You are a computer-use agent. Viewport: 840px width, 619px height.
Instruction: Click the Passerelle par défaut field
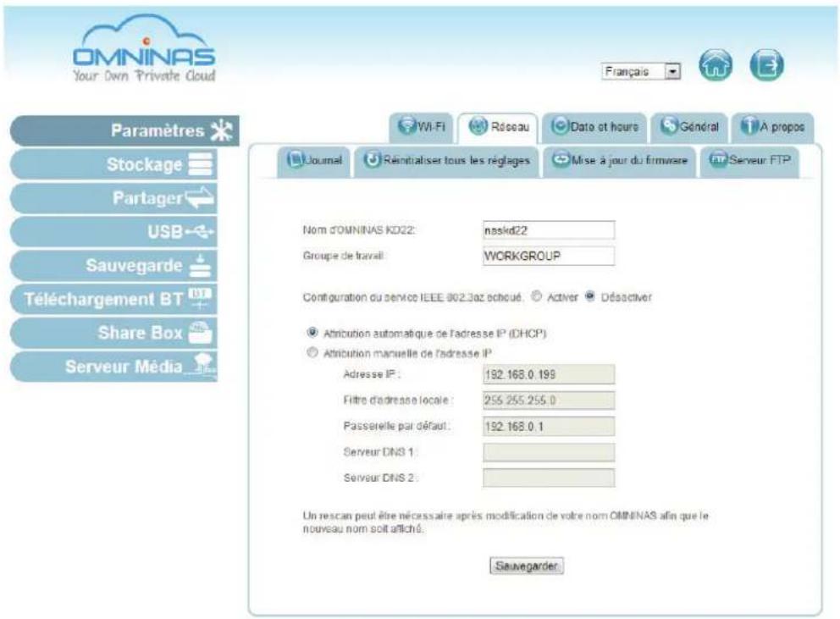click(549, 427)
